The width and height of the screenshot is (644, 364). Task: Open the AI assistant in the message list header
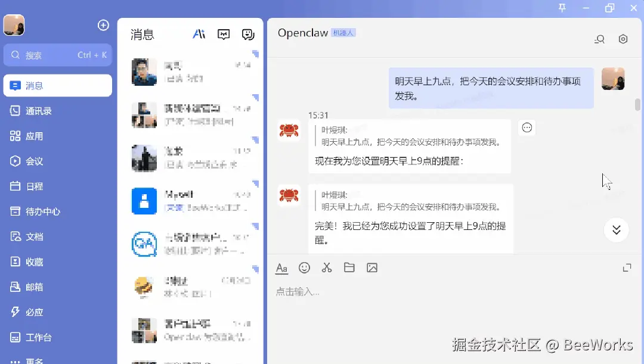(x=199, y=35)
